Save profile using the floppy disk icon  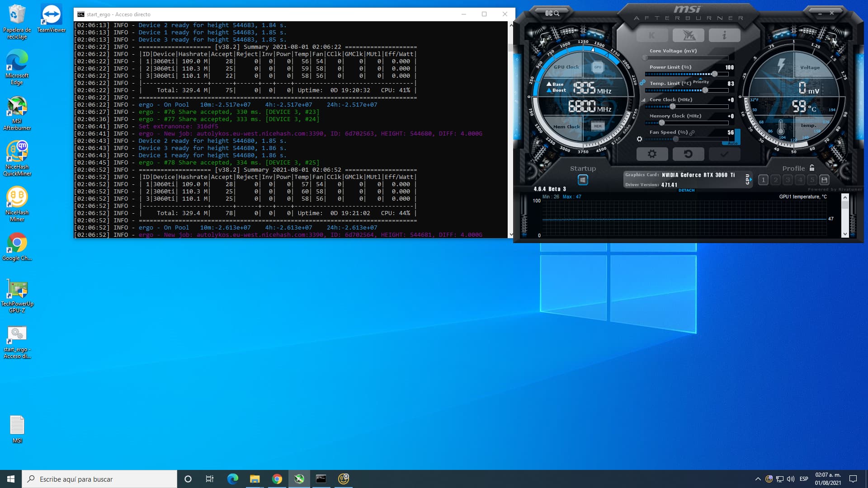824,180
